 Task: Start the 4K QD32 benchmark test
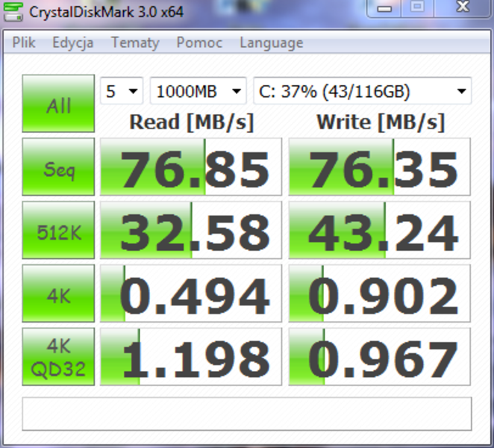click(58, 357)
